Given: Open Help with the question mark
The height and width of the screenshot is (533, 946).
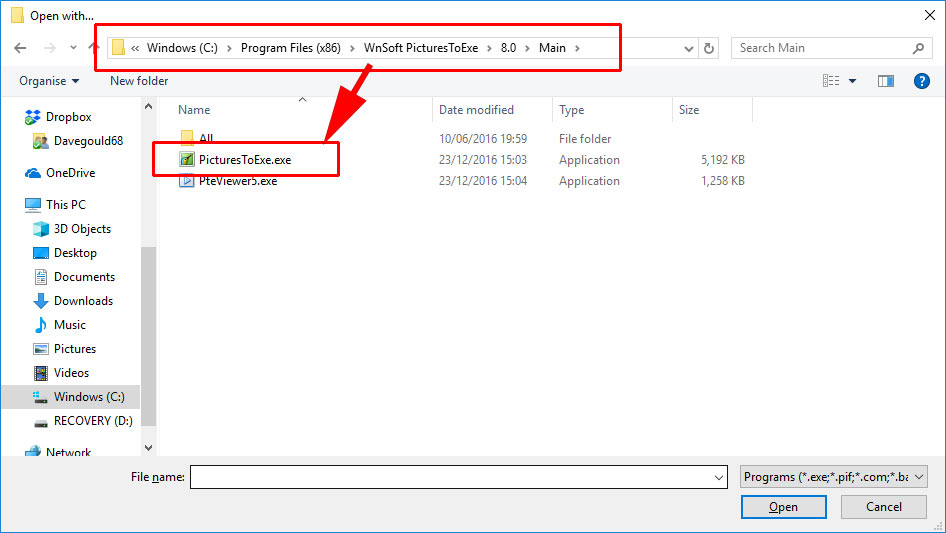Looking at the screenshot, I should point(922,81).
